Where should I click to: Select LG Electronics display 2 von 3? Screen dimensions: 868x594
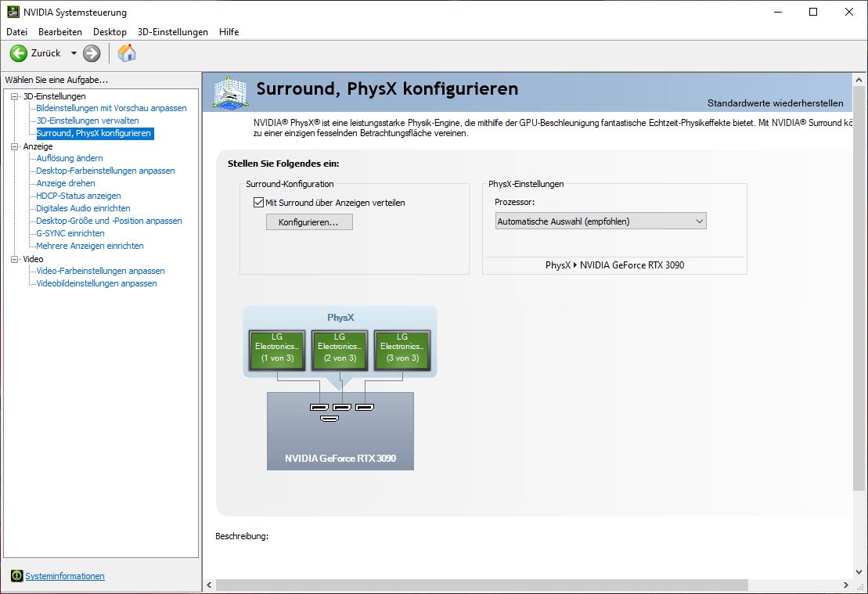pos(340,350)
